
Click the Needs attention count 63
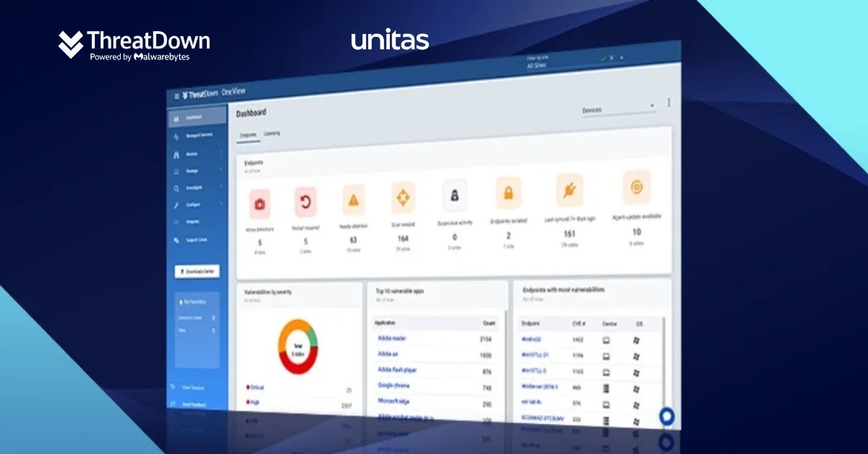tap(353, 239)
